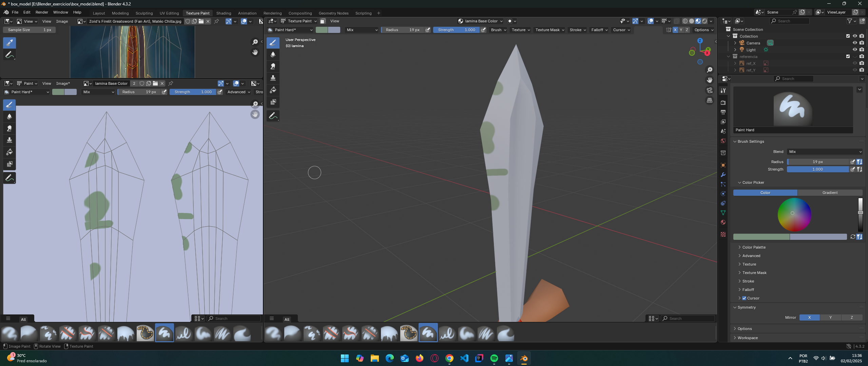Open Google Chrome from the taskbar

(x=449, y=358)
